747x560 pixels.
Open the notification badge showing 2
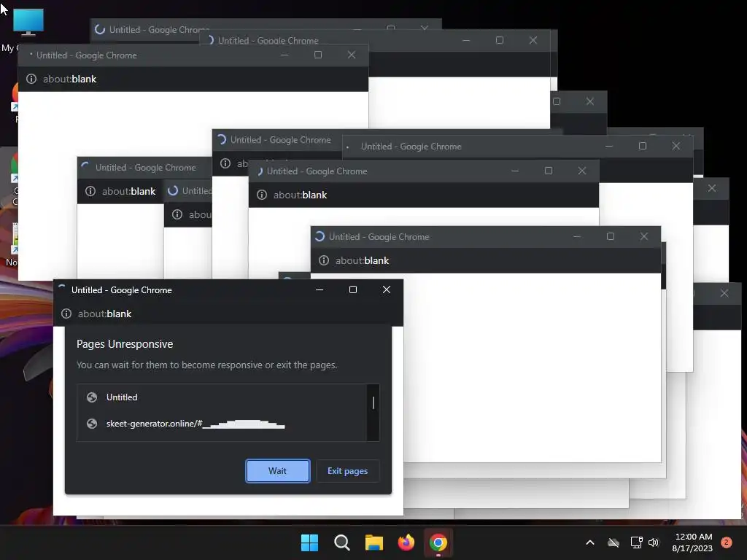pos(726,542)
